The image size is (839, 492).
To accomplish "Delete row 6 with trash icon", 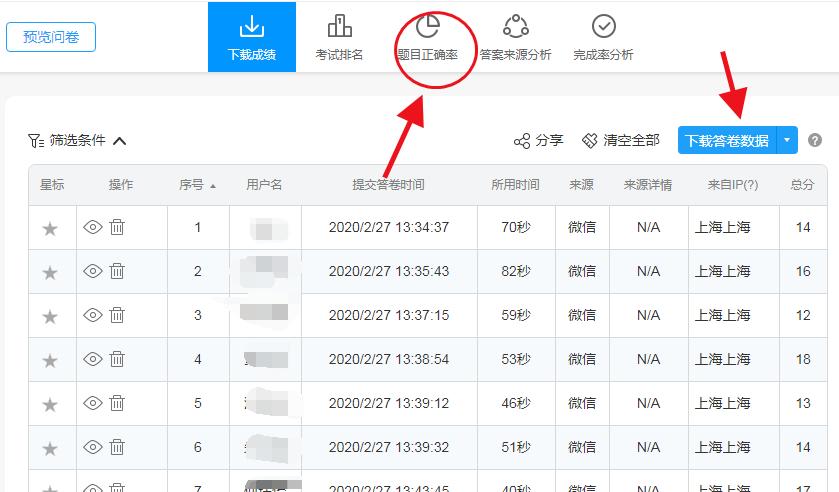I will click(x=117, y=446).
